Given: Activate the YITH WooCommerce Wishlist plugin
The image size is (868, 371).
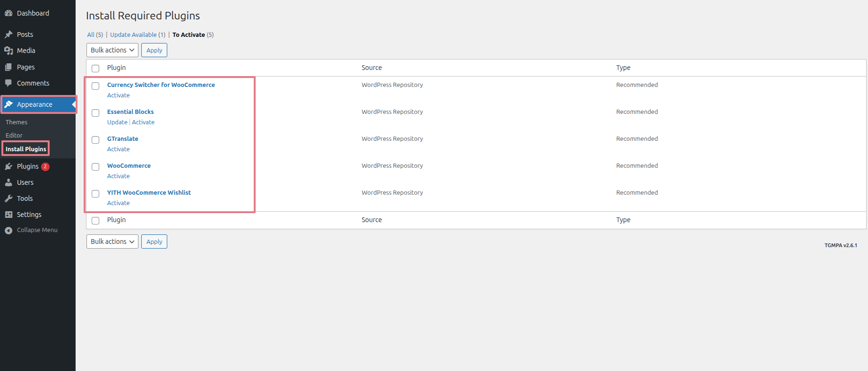Looking at the screenshot, I should (x=118, y=203).
